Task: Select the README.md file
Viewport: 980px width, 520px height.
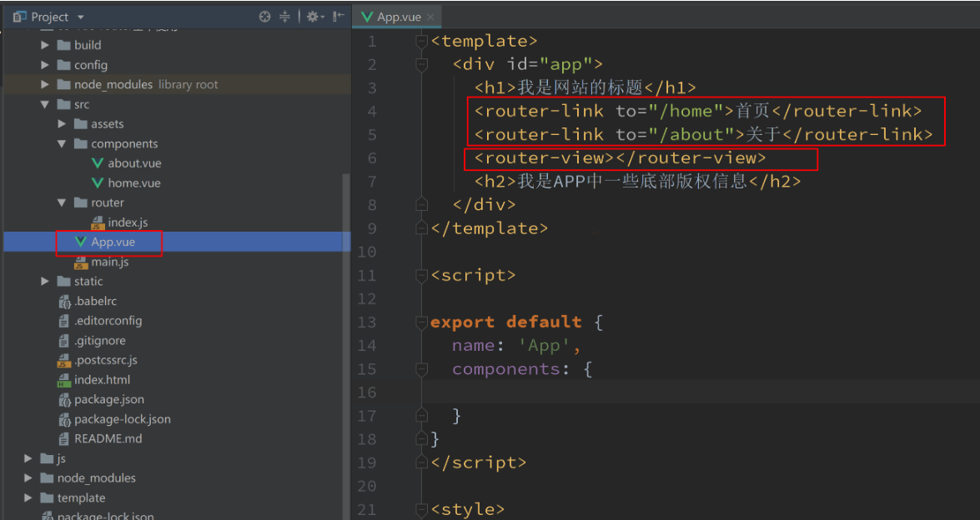Action: 108,438
